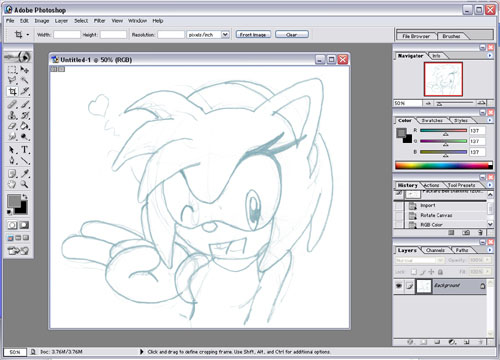The width and height of the screenshot is (500, 360).
Task: Open the Image menu
Action: coord(42,21)
